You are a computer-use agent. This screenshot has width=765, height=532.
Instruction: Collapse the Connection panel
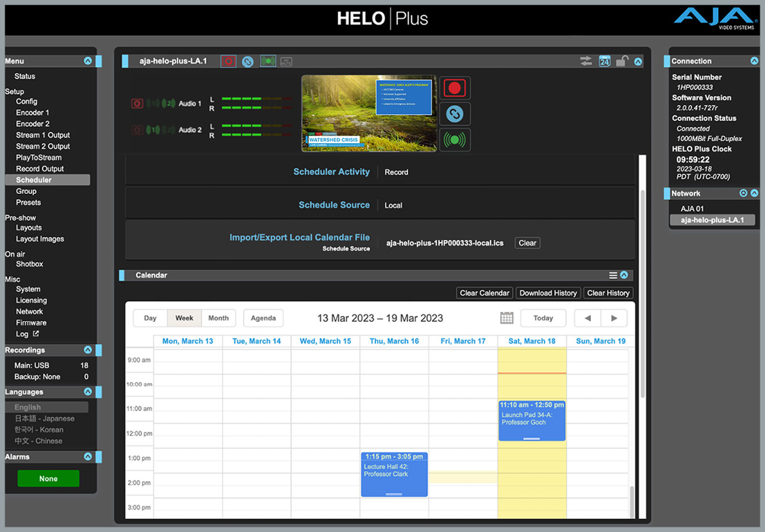(754, 61)
